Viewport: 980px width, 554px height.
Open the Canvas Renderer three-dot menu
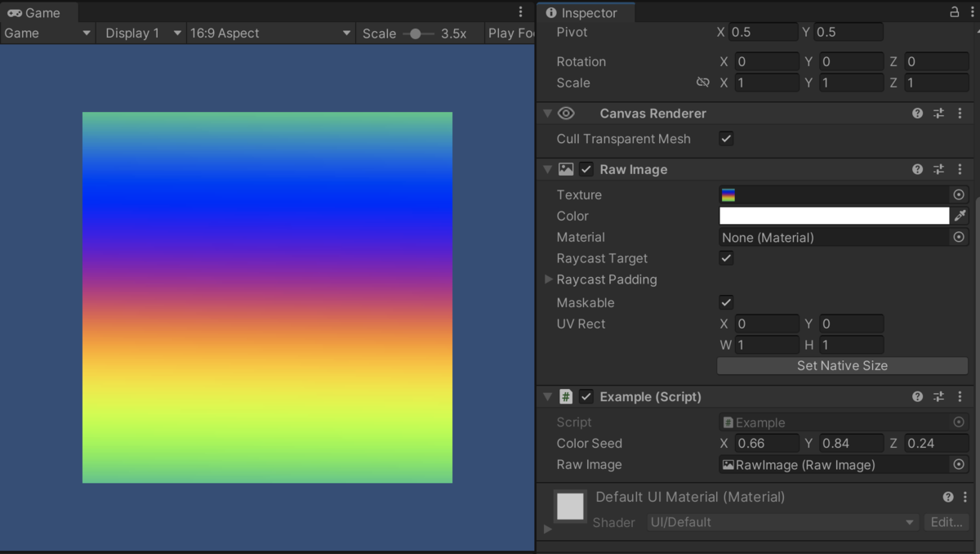(x=960, y=113)
